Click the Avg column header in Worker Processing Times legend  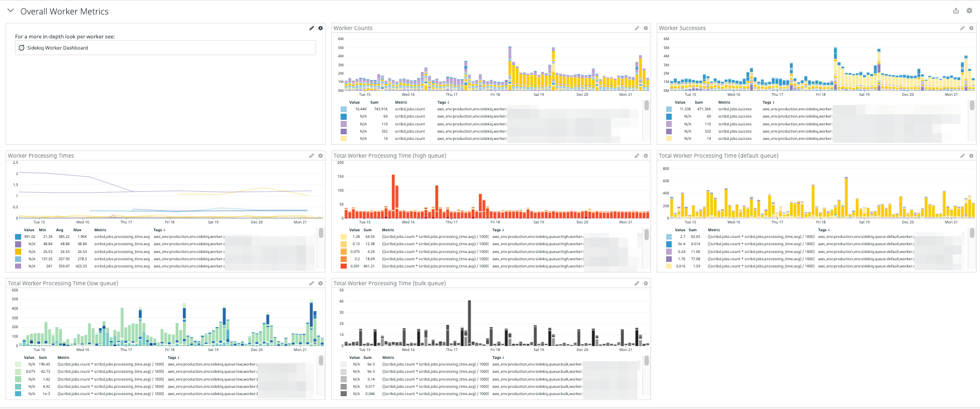(60, 230)
